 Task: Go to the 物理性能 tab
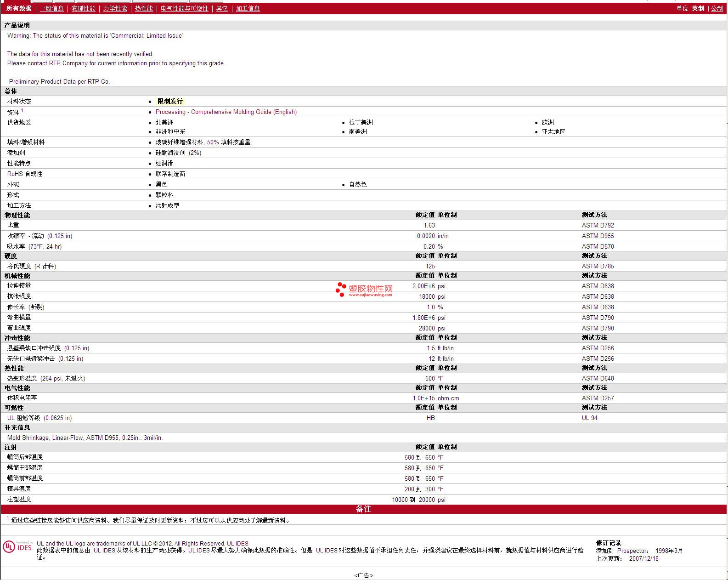(83, 8)
